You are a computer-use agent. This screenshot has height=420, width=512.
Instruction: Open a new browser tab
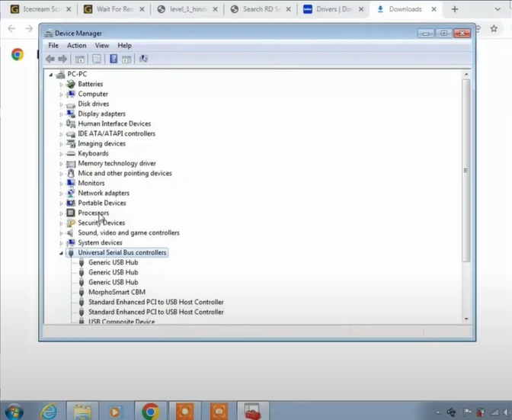pyautogui.click(x=455, y=9)
